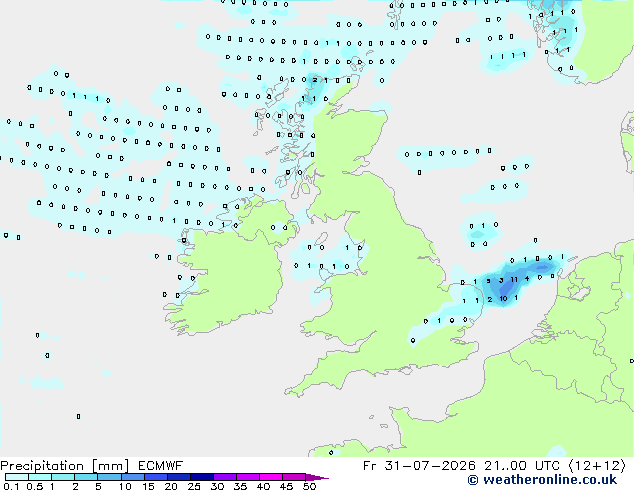The image size is (634, 490).
Task: Click the '50' legend scale label
Action: click(309, 486)
